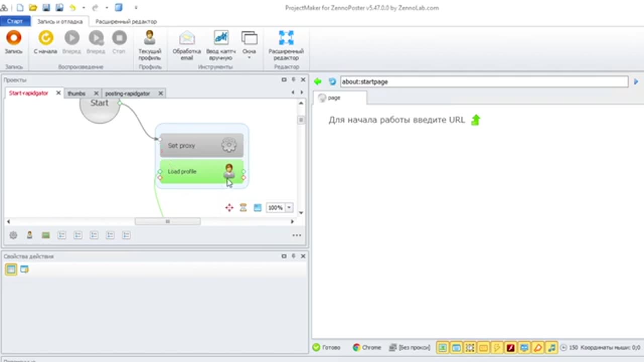This screenshot has height=362, width=644.
Task: Select the first highlighted view icon in Свойства действия
Action: tap(11, 269)
